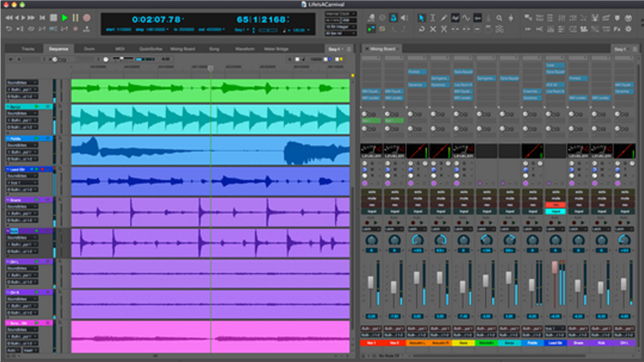Stop playback with the square Stop button
This screenshot has height=362, width=644.
point(53,17)
